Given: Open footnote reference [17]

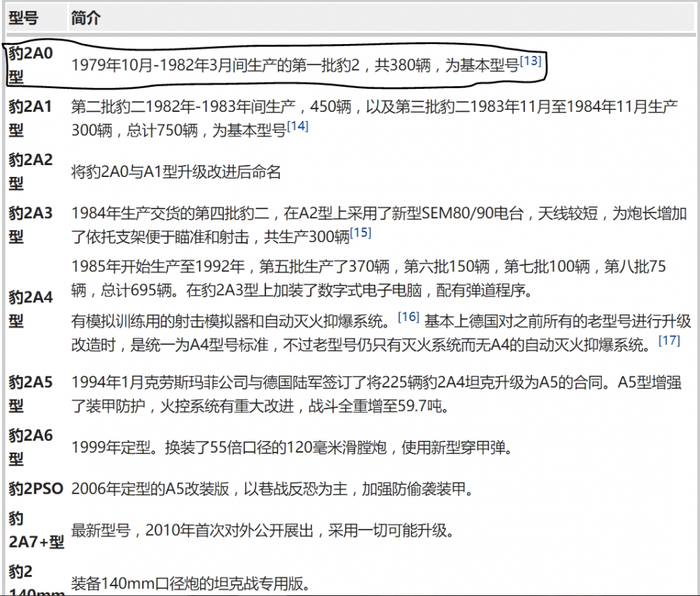Looking at the screenshot, I should pyautogui.click(x=670, y=341).
